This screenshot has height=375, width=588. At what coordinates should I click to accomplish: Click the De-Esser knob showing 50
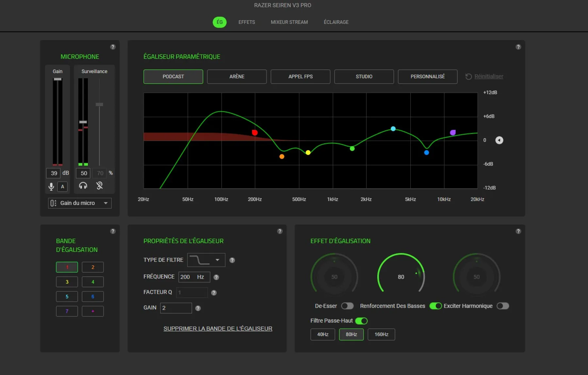pyautogui.click(x=334, y=277)
